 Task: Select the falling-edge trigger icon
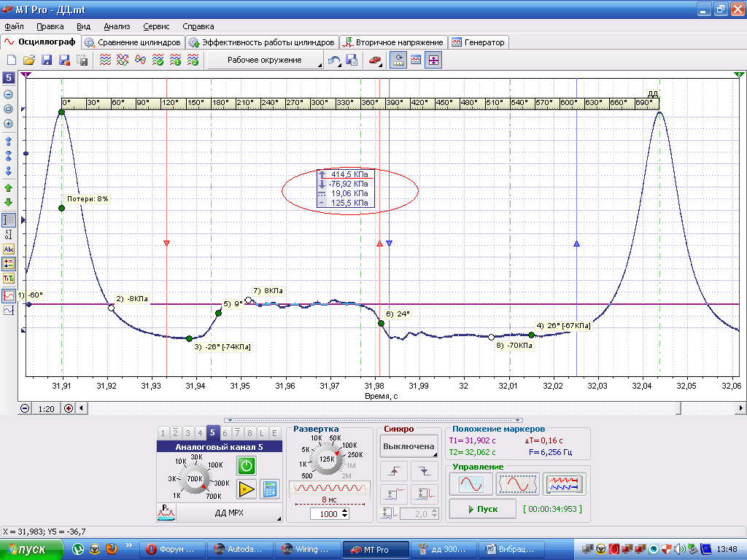tap(425, 471)
